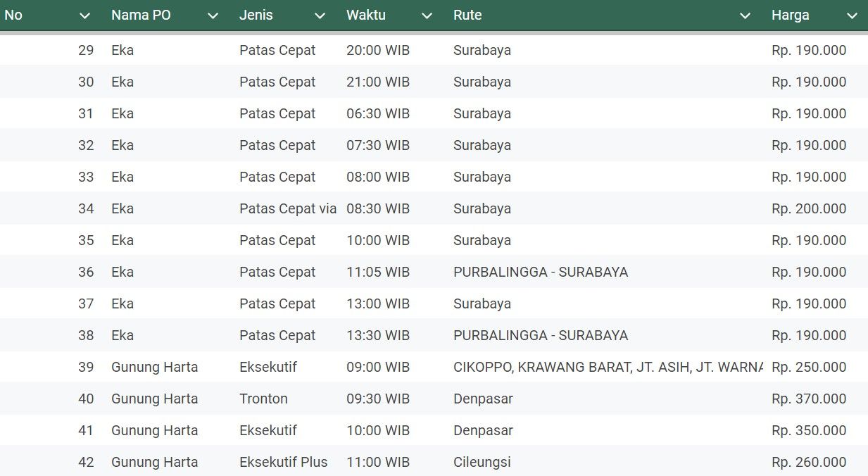Select Eksekutif type in row 41

(x=268, y=430)
